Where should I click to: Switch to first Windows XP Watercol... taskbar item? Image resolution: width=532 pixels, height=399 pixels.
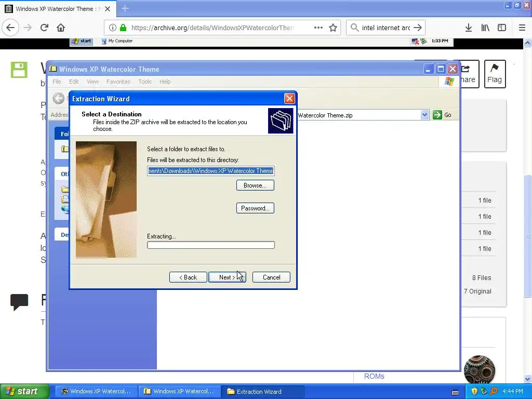point(96,391)
